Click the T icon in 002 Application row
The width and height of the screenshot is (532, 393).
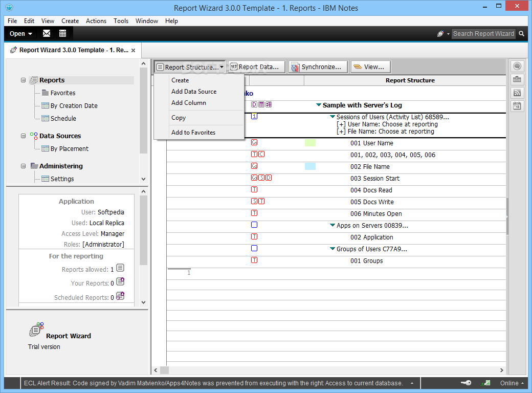pyautogui.click(x=254, y=236)
